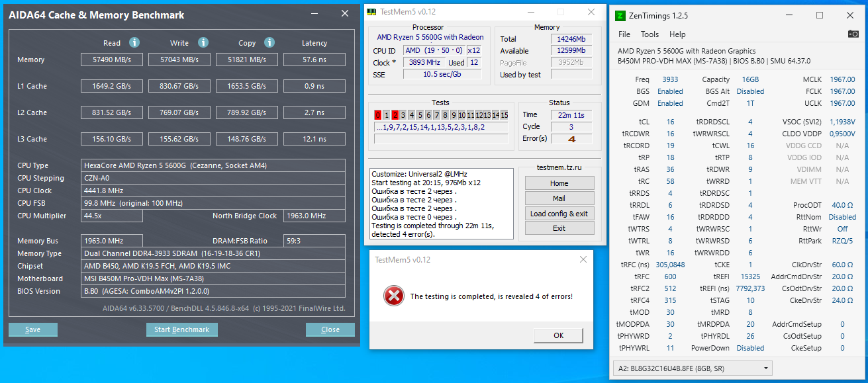
Task: Click BGS Enabled value in ZenTimings
Action: click(x=670, y=91)
